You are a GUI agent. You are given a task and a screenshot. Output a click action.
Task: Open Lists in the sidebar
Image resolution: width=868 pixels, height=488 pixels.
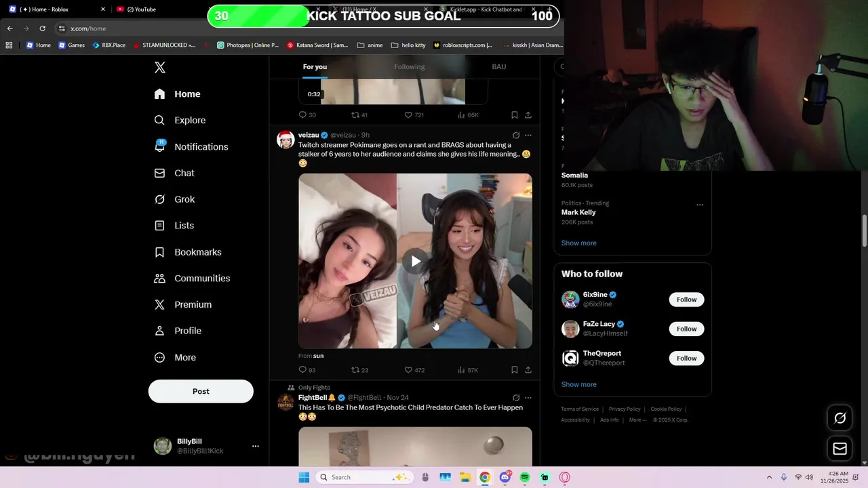[x=174, y=226]
